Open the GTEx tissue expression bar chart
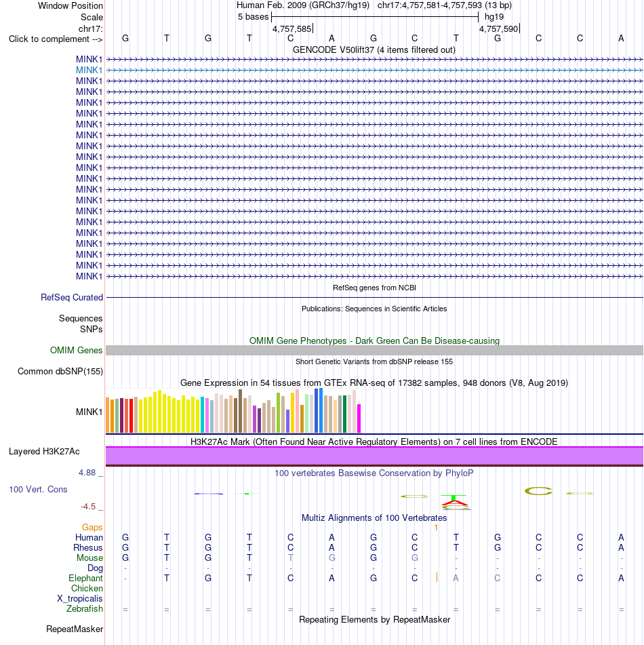Screen dimensions: 644x645 (233, 410)
